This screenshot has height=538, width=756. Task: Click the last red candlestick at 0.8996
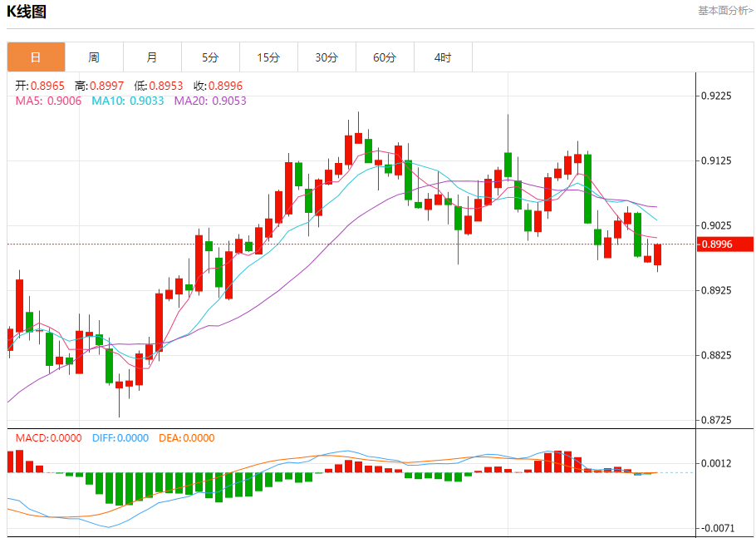tap(658, 254)
